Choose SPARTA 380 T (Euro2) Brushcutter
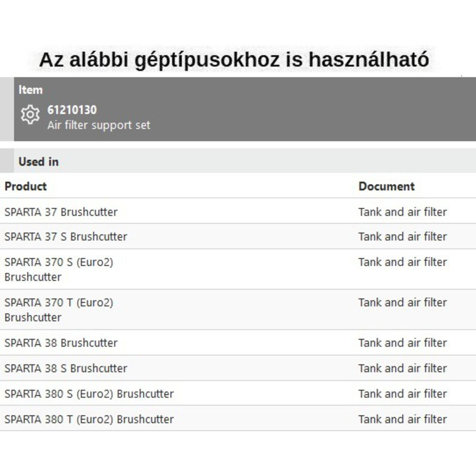This screenshot has height=476, width=476. [x=89, y=419]
